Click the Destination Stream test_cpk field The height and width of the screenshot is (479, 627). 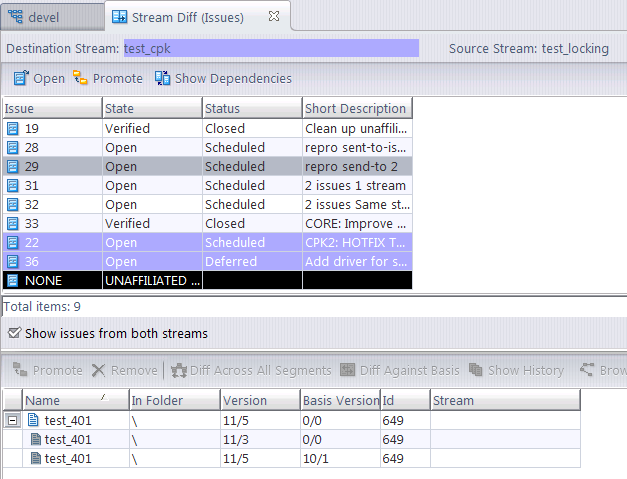pyautogui.click(x=270, y=48)
